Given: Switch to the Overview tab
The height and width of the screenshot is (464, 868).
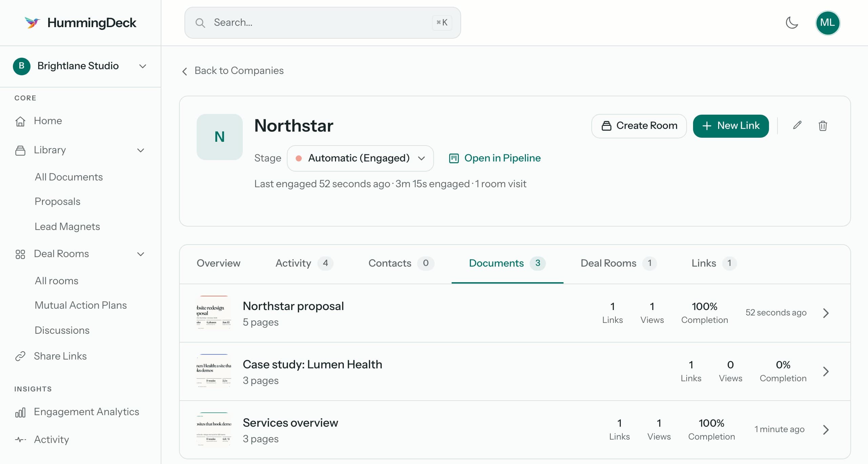Looking at the screenshot, I should tap(218, 263).
